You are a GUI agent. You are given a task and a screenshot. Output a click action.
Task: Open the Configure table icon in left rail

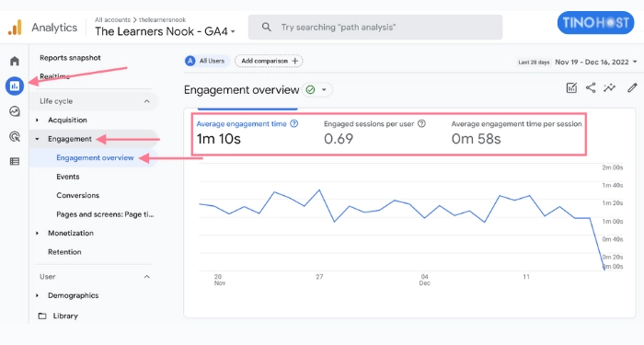[15, 161]
